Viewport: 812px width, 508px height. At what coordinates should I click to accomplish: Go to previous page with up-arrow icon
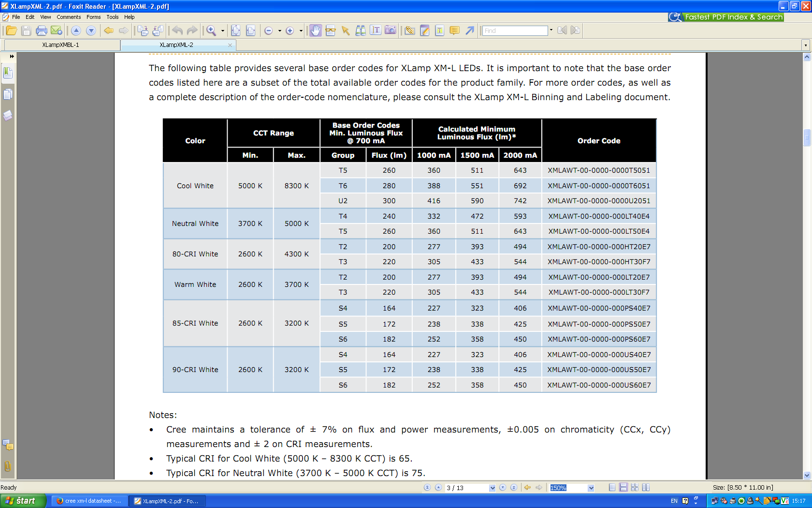[76, 30]
